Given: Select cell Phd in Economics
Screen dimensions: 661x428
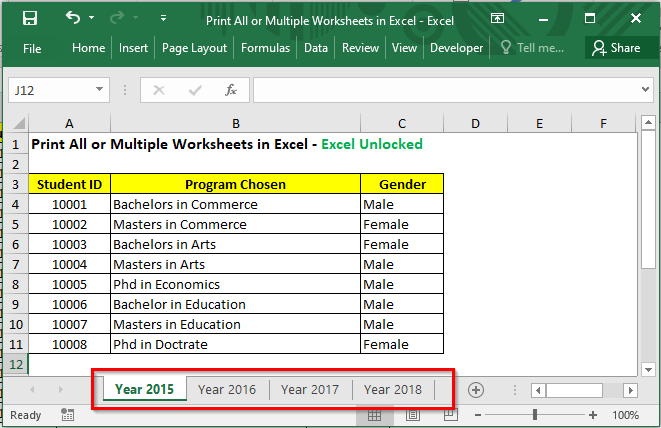Looking at the screenshot, I should (x=236, y=284).
